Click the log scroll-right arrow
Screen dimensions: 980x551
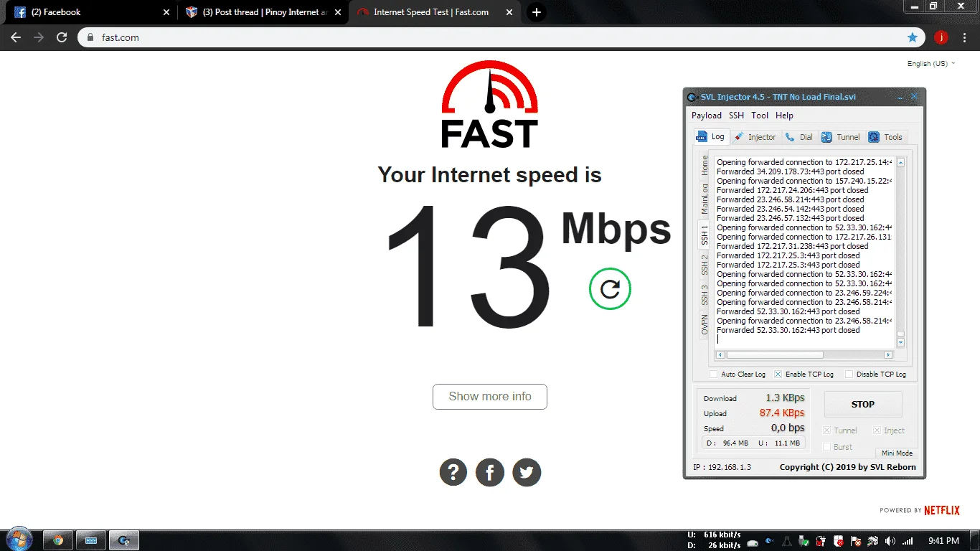888,354
